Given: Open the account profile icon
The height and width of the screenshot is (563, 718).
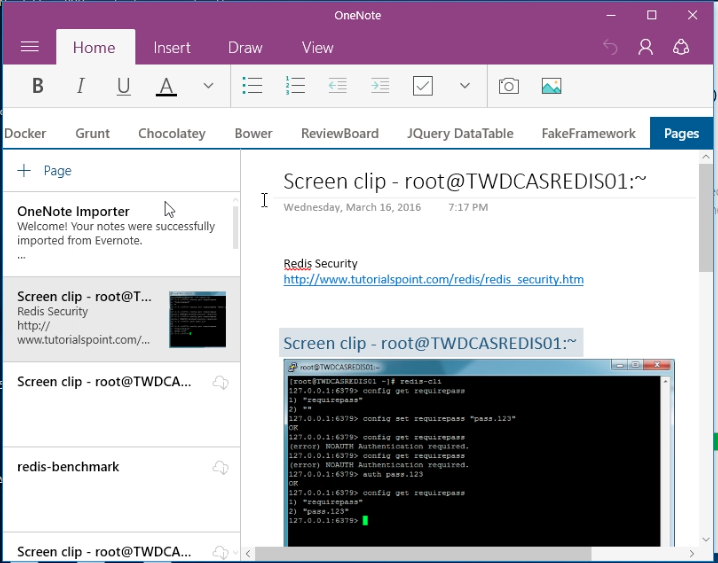Looking at the screenshot, I should point(646,47).
